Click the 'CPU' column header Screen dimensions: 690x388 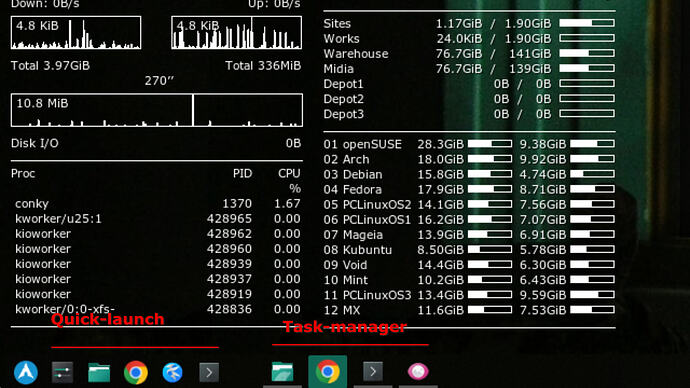click(289, 174)
